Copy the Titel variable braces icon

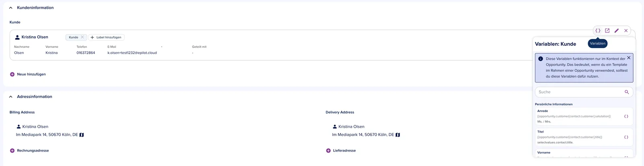pos(626,137)
